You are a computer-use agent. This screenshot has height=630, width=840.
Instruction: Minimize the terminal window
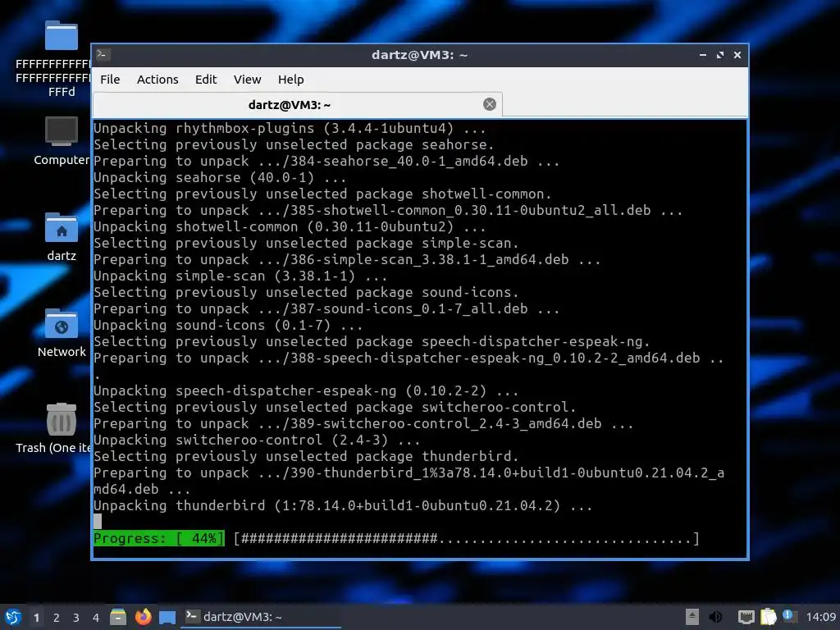click(703, 55)
